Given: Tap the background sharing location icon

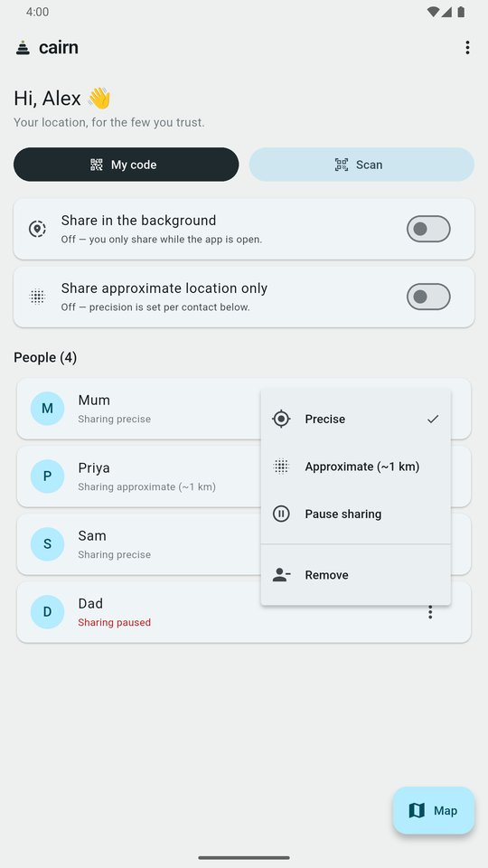Looking at the screenshot, I should [x=37, y=229].
